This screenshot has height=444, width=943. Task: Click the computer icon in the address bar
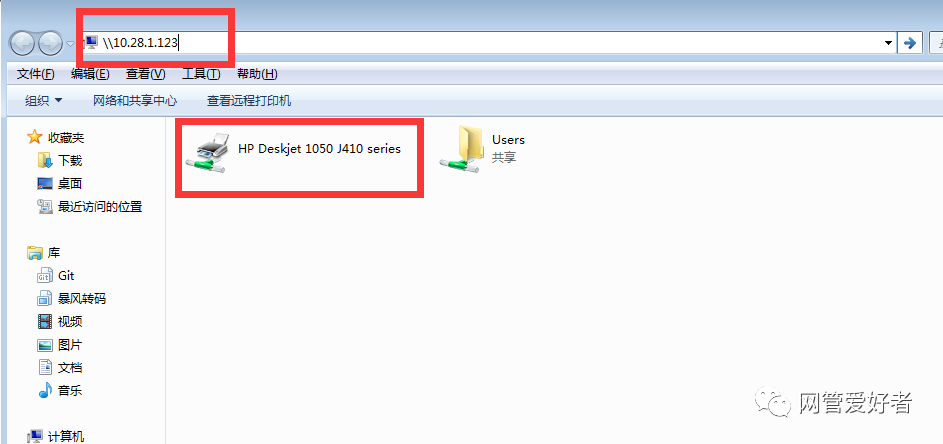[91, 42]
